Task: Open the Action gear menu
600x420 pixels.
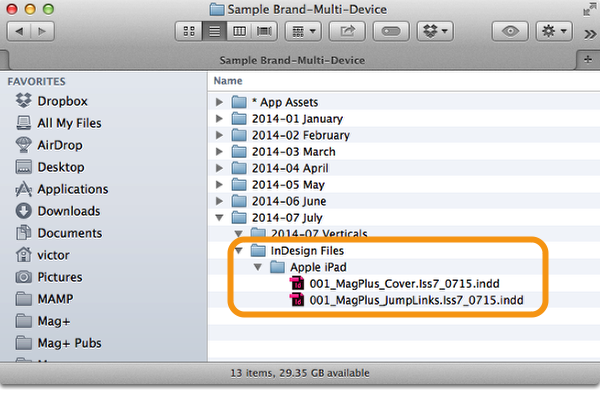Action: (554, 31)
